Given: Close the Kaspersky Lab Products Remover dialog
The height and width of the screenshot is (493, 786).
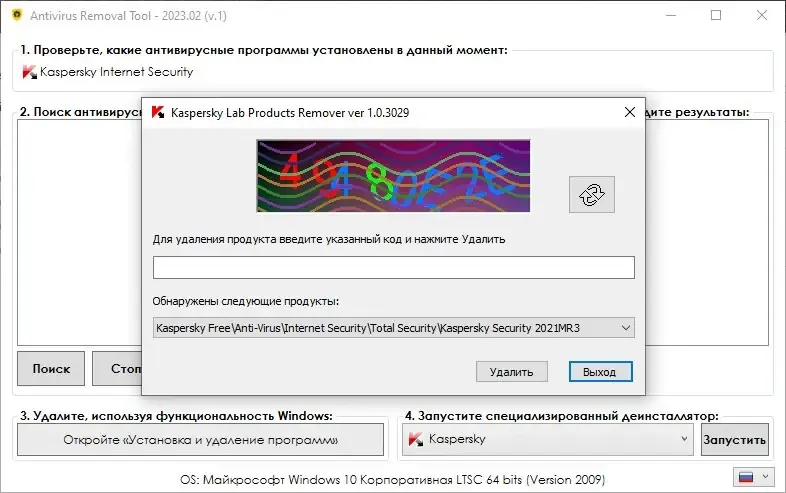Looking at the screenshot, I should tap(629, 113).
